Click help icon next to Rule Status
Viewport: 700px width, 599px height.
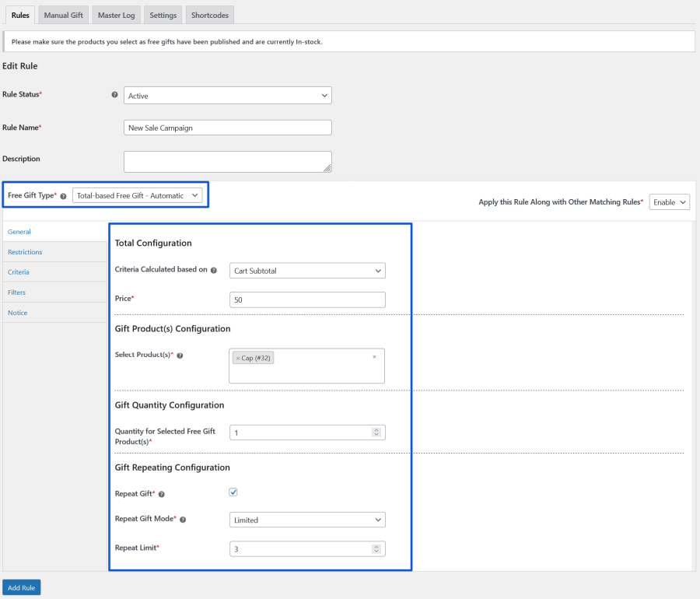[x=115, y=95]
